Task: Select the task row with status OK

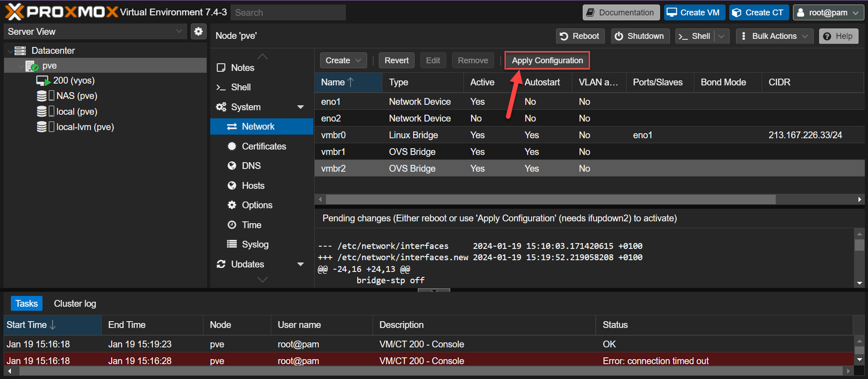Action: click(x=428, y=344)
